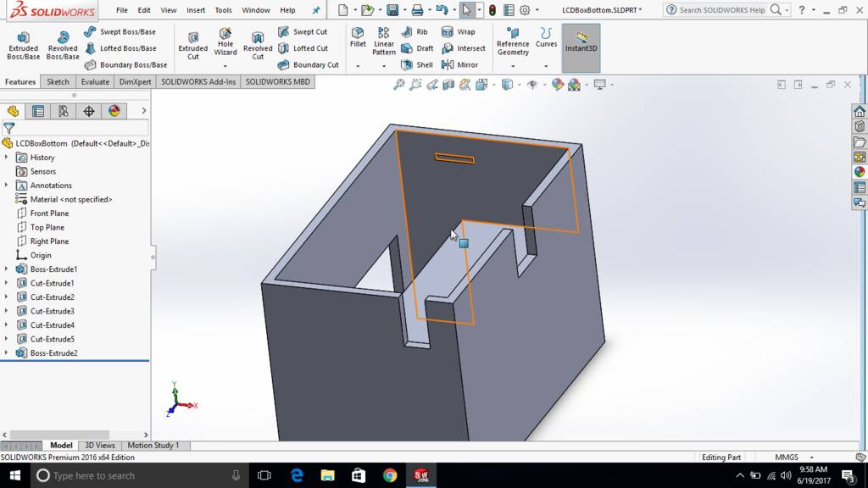Open the Insert menu
The width and height of the screenshot is (868, 488).
click(196, 10)
